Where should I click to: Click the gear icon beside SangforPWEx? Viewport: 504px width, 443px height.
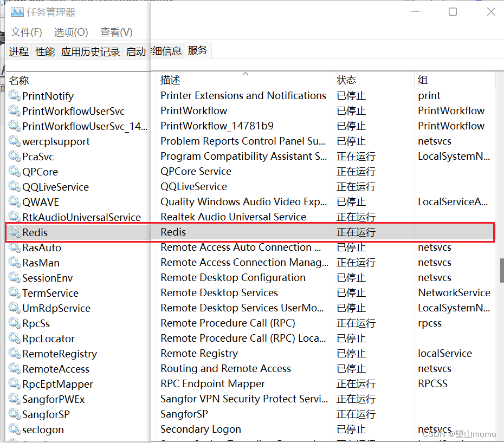click(x=15, y=399)
